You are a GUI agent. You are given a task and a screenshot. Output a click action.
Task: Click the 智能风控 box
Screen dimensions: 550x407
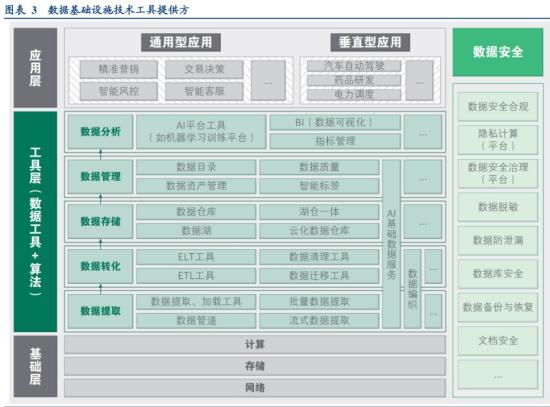point(119,91)
